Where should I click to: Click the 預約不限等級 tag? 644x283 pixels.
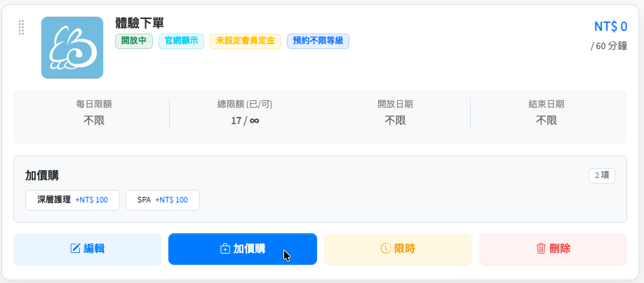pyautogui.click(x=318, y=41)
